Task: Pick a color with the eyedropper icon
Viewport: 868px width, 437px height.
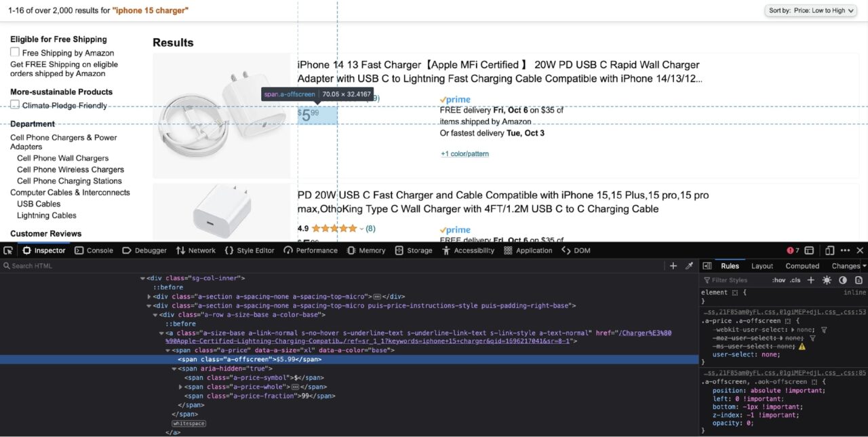Action: pyautogui.click(x=689, y=266)
